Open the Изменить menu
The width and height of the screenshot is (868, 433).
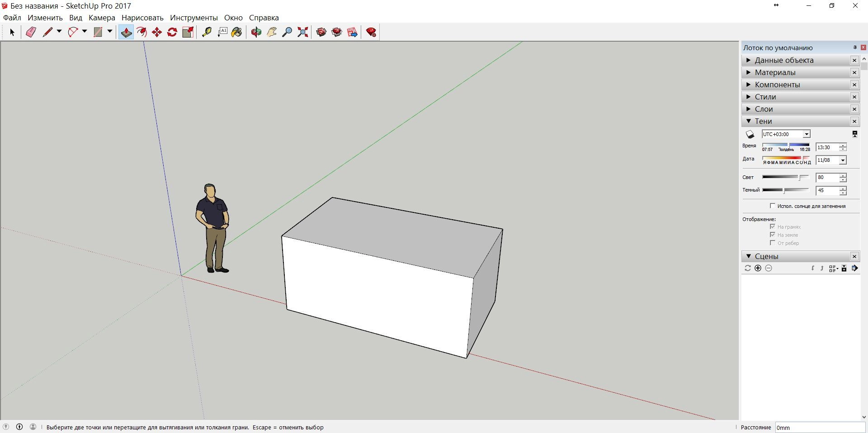pyautogui.click(x=45, y=18)
